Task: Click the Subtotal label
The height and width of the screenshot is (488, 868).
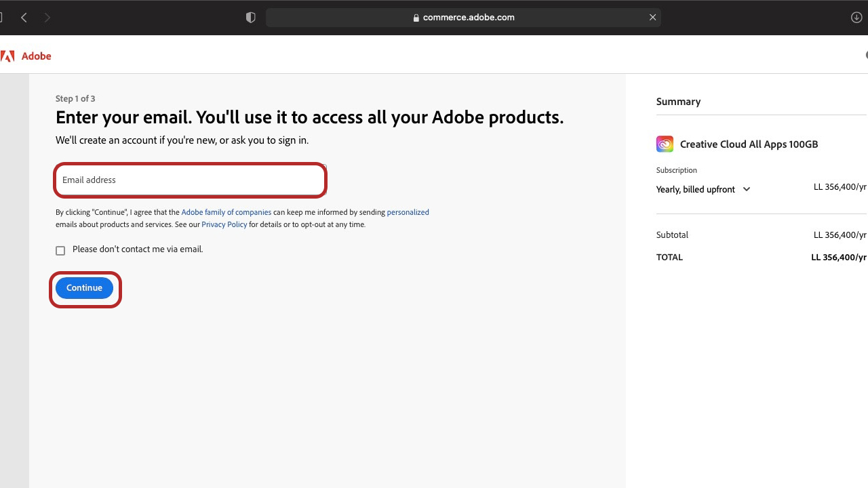Action: 672,235
